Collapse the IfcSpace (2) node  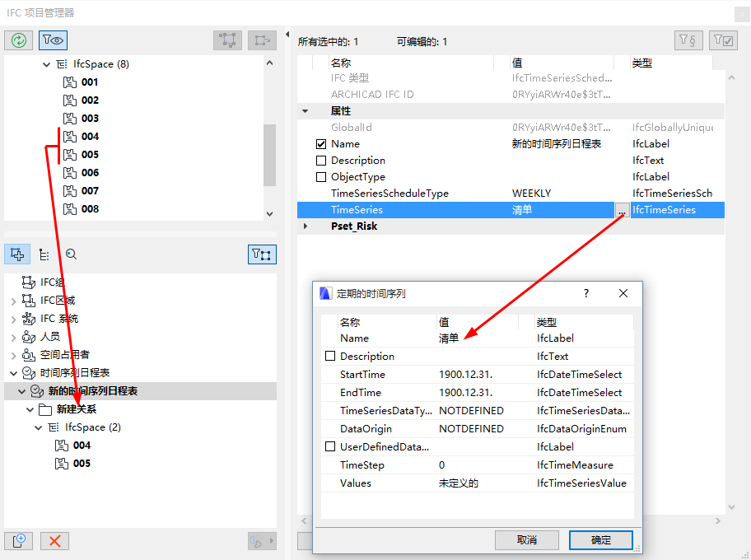click(x=39, y=427)
